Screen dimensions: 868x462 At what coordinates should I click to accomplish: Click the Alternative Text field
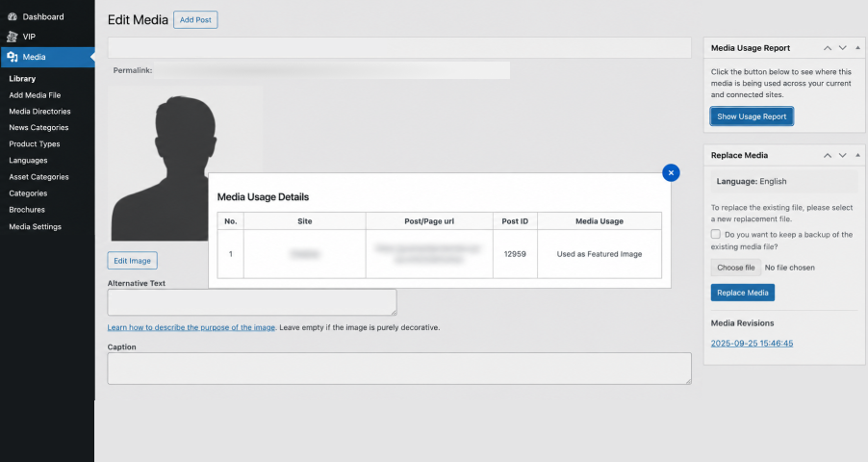[x=252, y=302]
